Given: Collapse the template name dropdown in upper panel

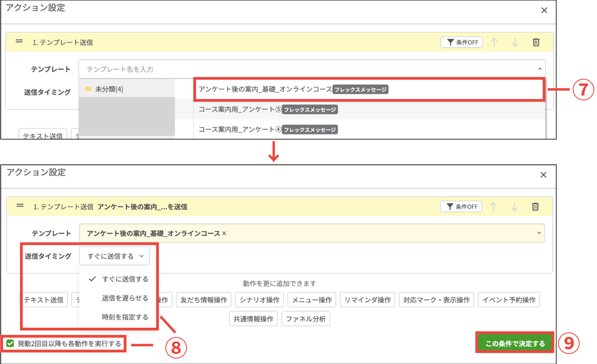Looking at the screenshot, I should tap(539, 69).
